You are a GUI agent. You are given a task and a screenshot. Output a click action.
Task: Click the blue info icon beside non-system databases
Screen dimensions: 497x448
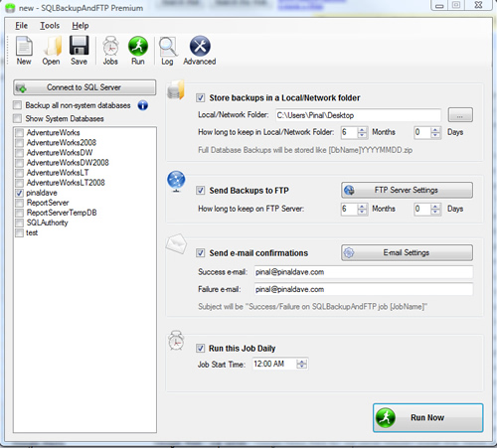pos(143,105)
